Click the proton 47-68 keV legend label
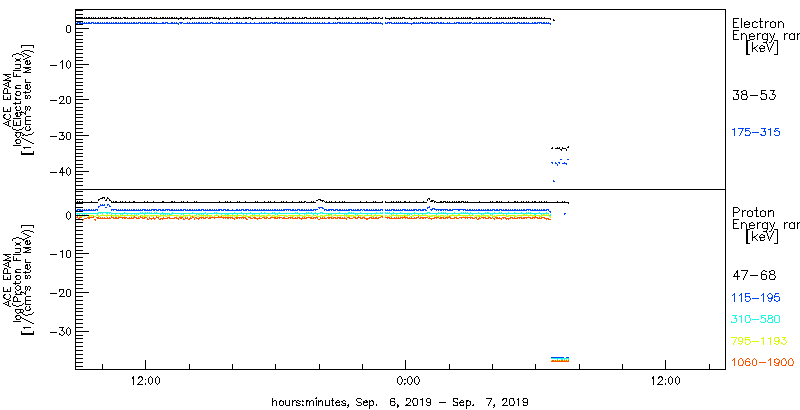Image resolution: width=800 pixels, height=410 pixels. 754,276
